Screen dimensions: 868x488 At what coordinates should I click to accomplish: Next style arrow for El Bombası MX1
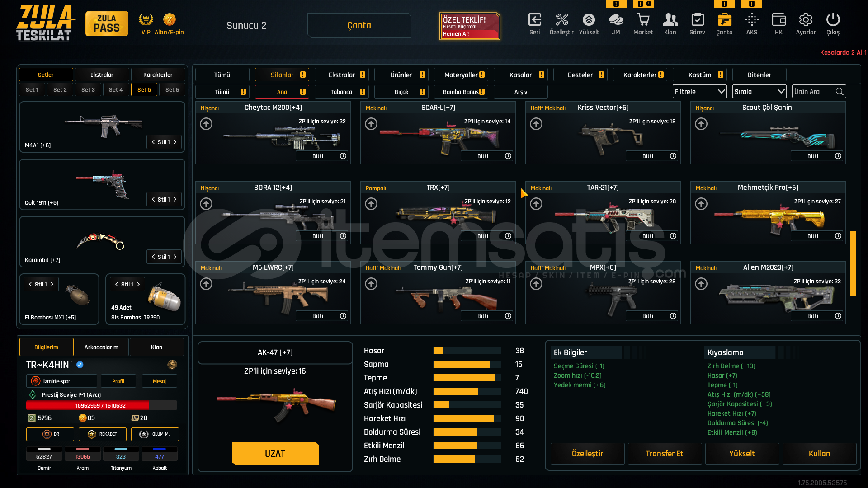(52, 284)
